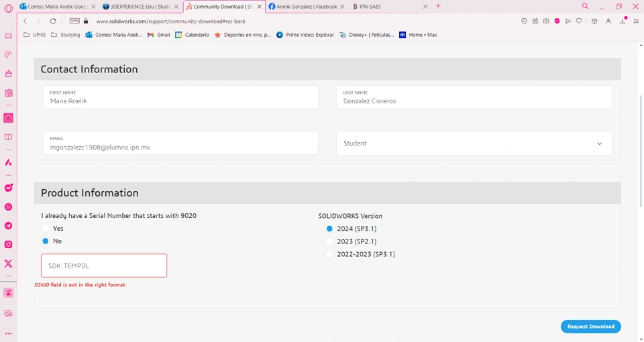Switch to the Community Download tab

pos(224,7)
